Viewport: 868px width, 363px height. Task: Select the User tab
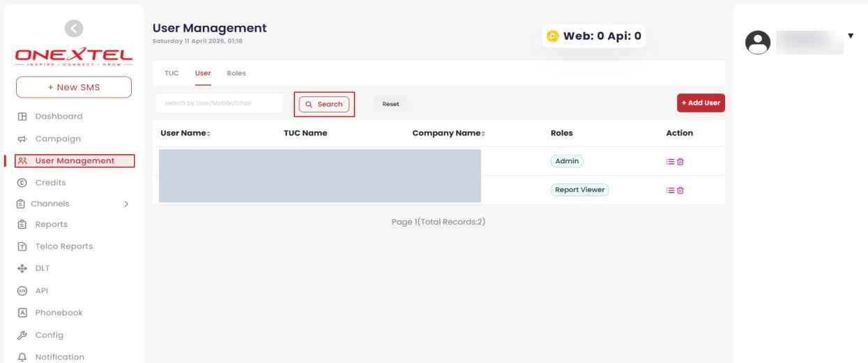[x=203, y=73]
